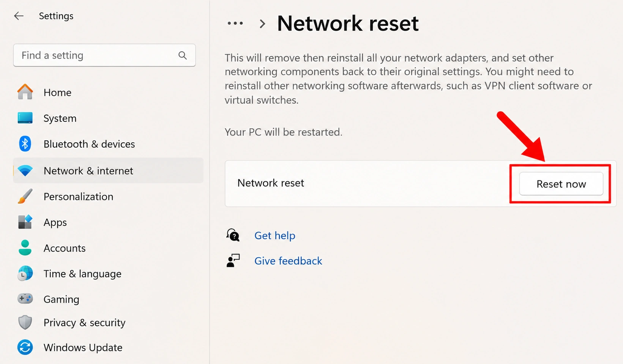Click the back arrow beside Settings
Image resolution: width=623 pixels, height=364 pixels.
click(19, 16)
